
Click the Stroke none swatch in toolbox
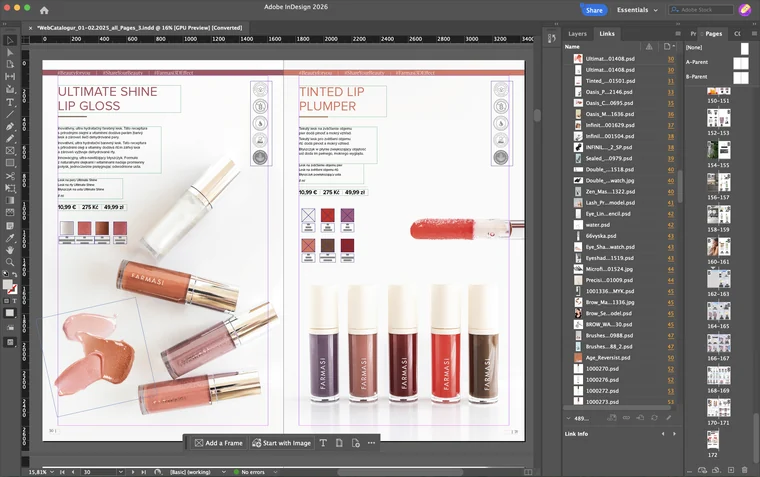pos(13,289)
